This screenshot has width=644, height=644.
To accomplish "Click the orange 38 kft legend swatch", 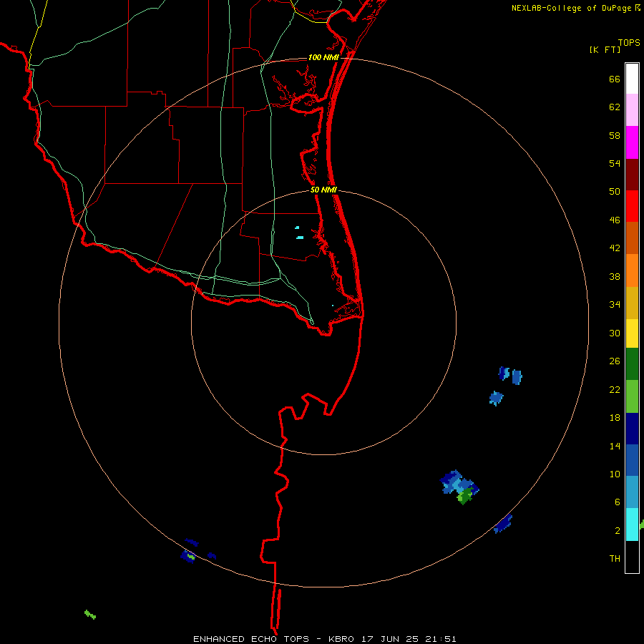I will (x=632, y=270).
